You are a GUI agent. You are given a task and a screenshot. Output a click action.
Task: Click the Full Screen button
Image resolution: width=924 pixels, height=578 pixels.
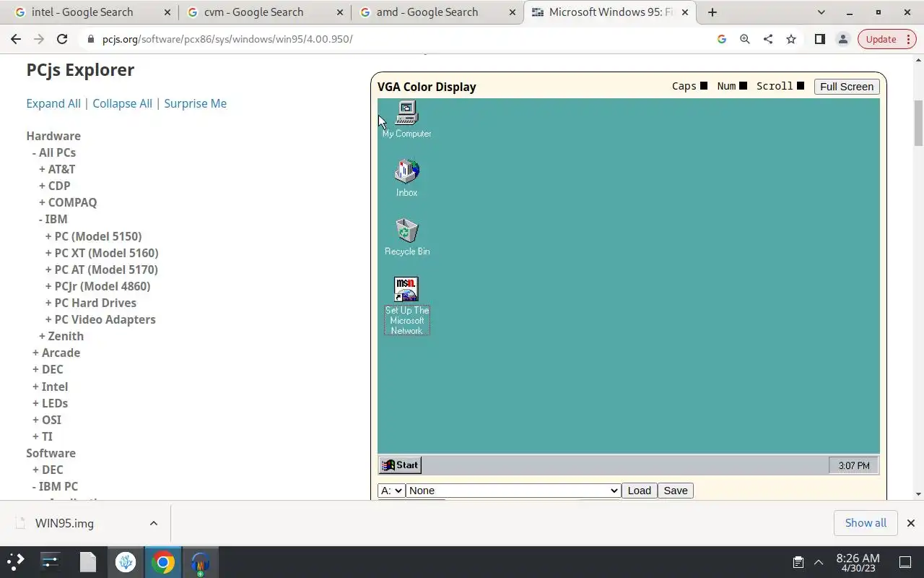846,87
